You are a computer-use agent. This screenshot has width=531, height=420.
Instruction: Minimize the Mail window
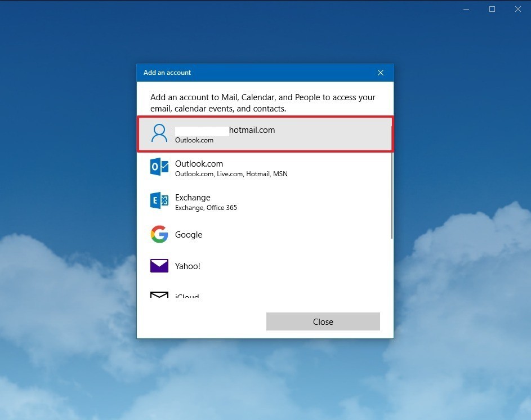pos(466,9)
